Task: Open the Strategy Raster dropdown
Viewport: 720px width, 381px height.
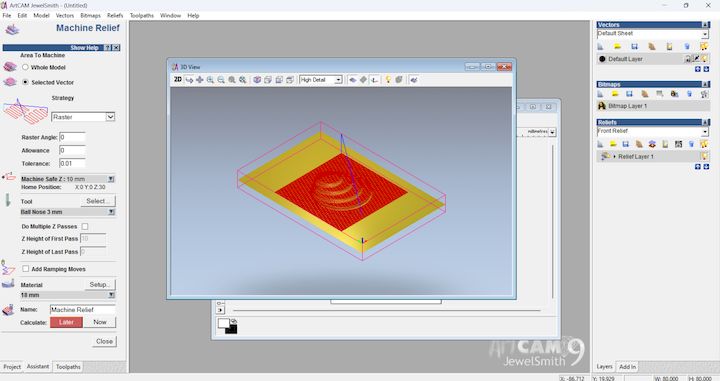Action: [110, 117]
